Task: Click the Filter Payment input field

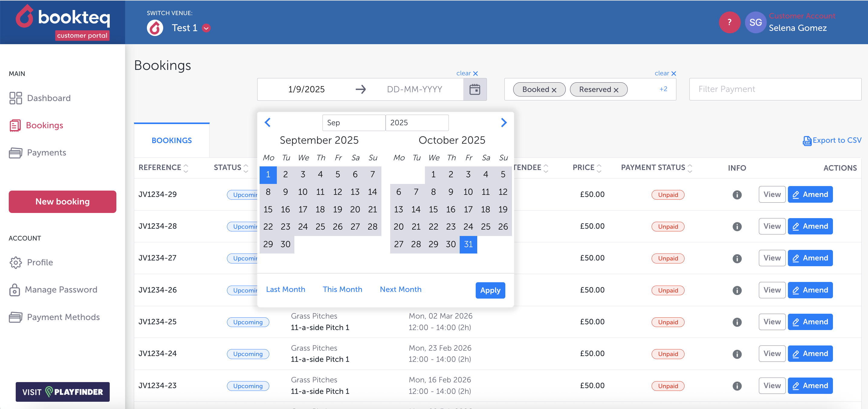Action: (x=775, y=89)
